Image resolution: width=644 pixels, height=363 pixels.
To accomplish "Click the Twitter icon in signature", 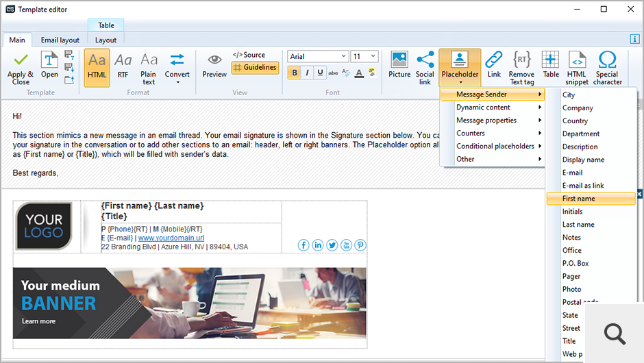I will [x=332, y=245].
